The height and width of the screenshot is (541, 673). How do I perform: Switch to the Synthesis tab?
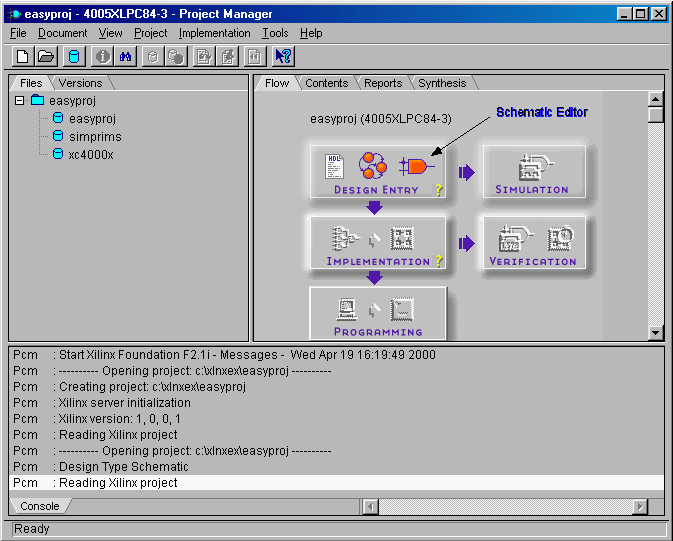pyautogui.click(x=441, y=83)
